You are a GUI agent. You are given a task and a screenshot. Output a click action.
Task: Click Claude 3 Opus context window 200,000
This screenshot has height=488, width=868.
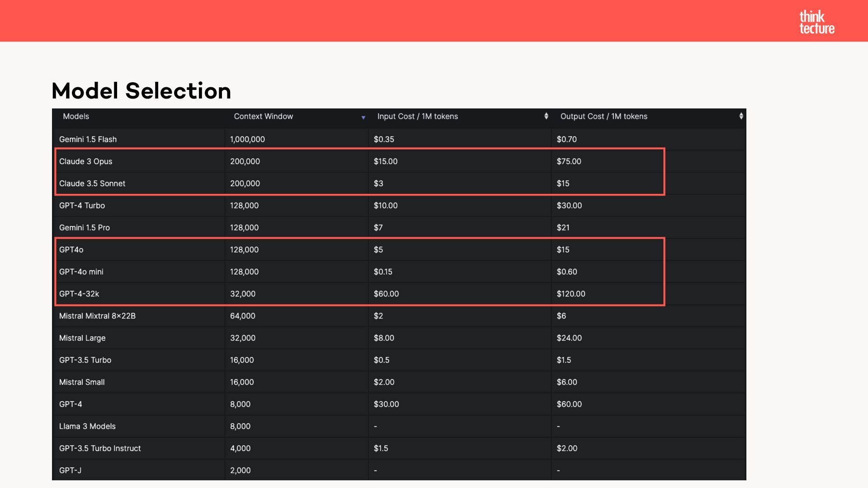pos(245,161)
